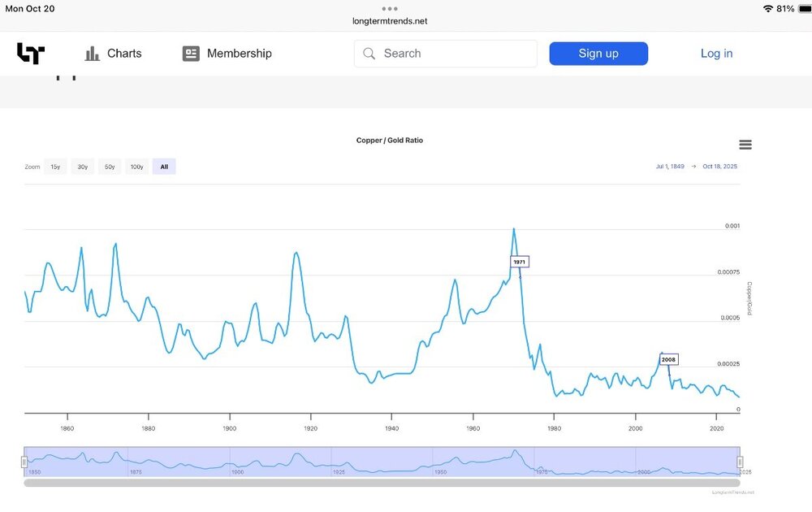Open the chart hamburger context menu
The width and height of the screenshot is (812, 512).
(745, 145)
